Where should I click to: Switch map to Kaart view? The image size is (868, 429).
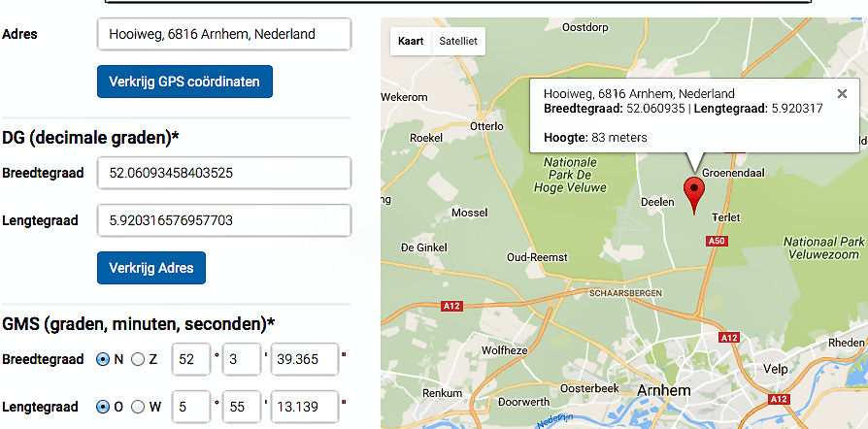pos(411,41)
